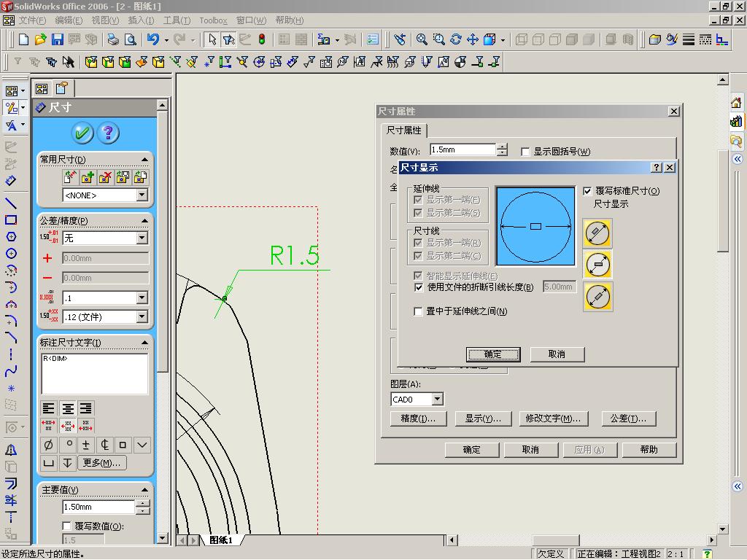Enable the 置中于延伸线之间 checkbox

click(418, 311)
